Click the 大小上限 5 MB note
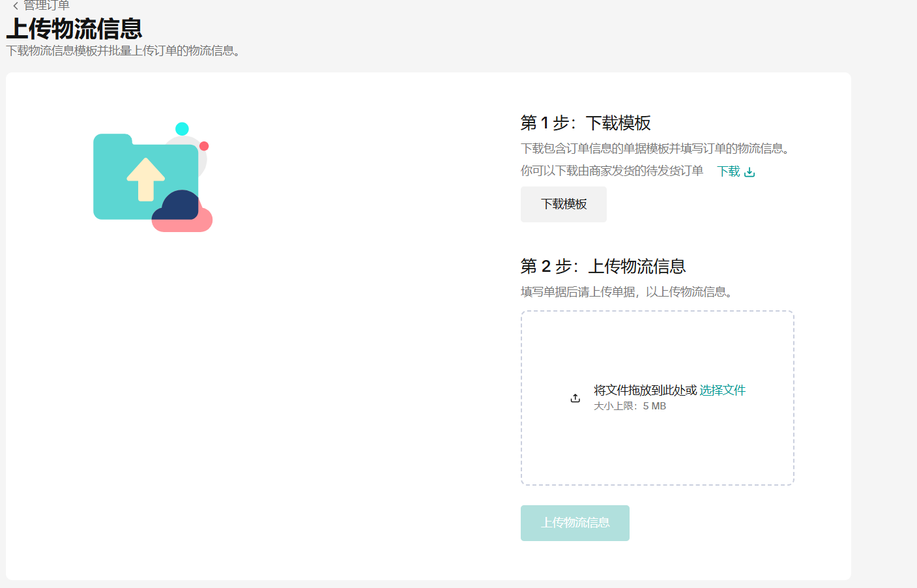 click(630, 406)
